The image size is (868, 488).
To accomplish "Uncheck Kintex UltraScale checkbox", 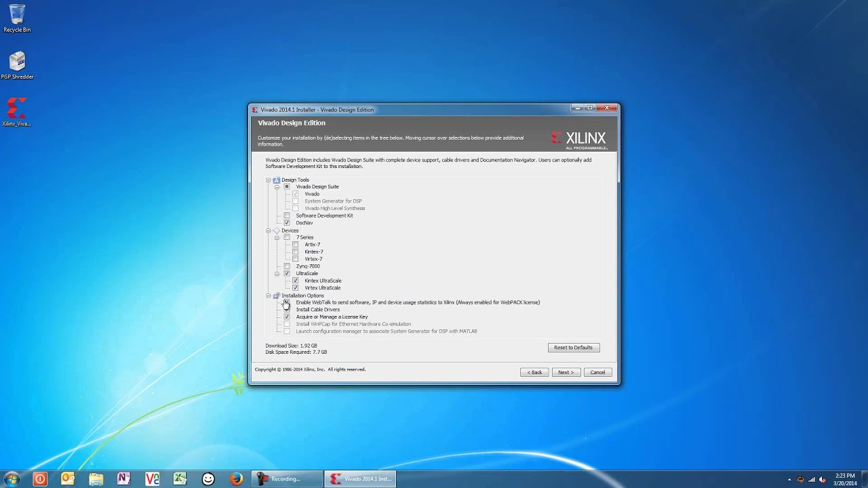I will point(295,281).
